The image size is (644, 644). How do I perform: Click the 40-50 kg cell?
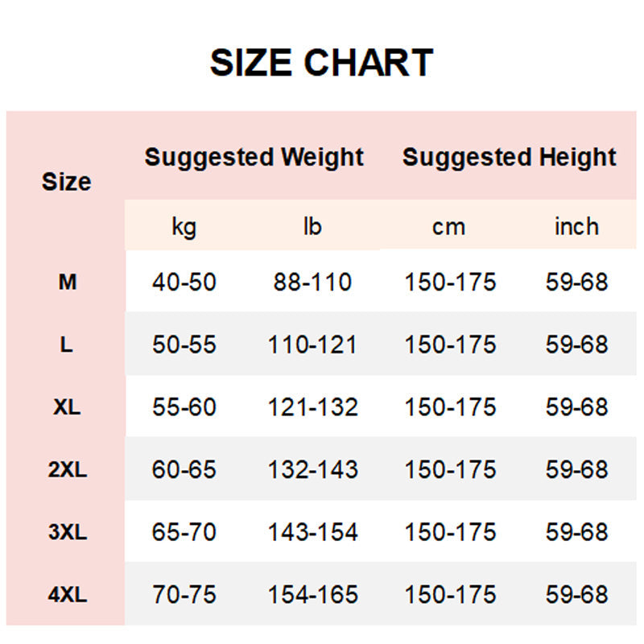pyautogui.click(x=184, y=283)
